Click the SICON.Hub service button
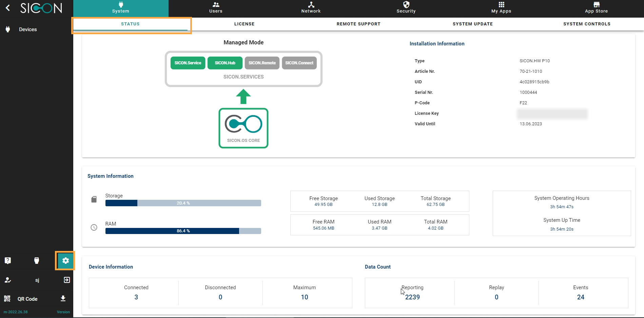 225,63
